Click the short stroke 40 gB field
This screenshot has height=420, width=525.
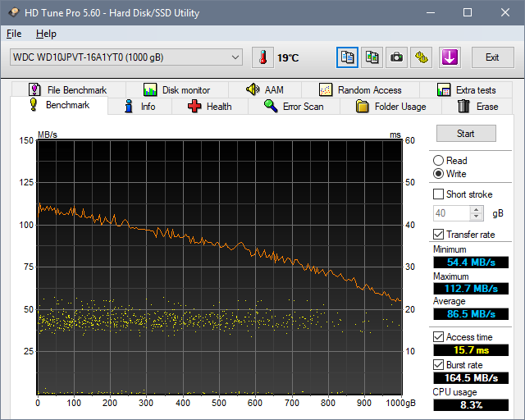[452, 213]
